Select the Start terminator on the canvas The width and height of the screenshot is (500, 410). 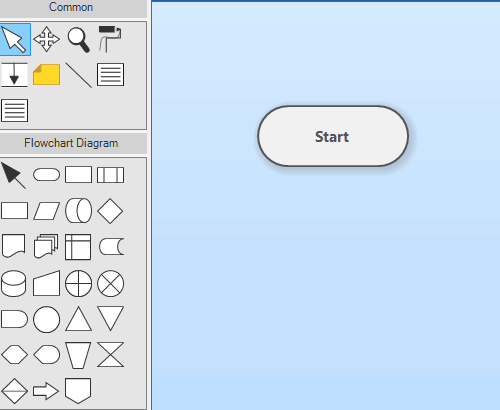click(333, 136)
